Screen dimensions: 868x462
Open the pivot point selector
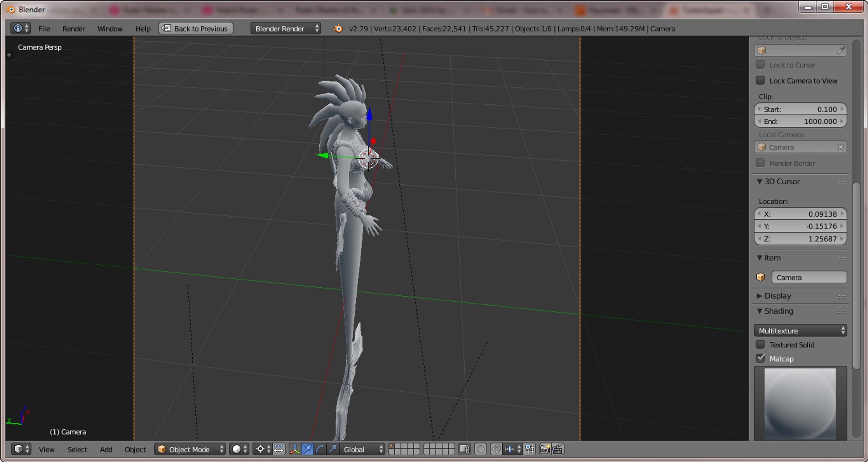[x=263, y=449]
